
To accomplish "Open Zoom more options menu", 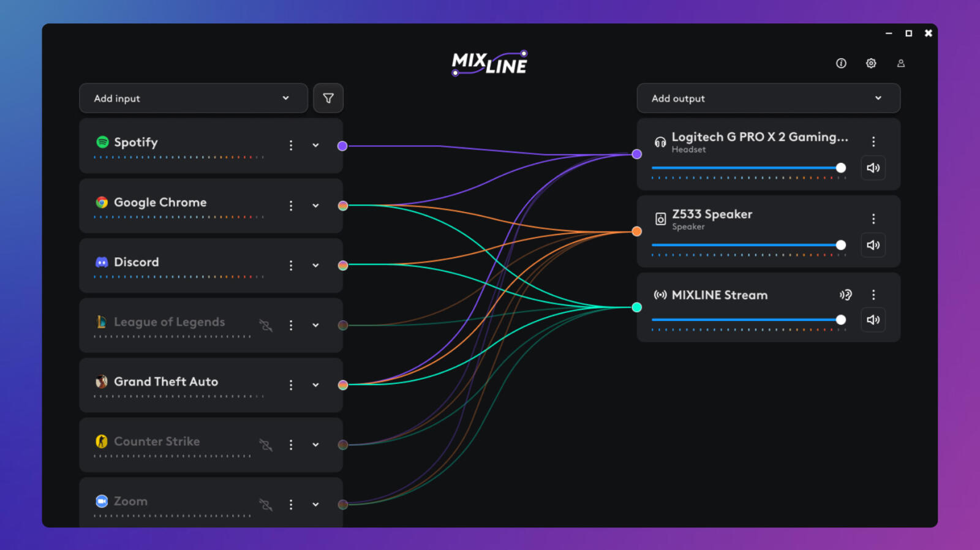I will (x=291, y=504).
